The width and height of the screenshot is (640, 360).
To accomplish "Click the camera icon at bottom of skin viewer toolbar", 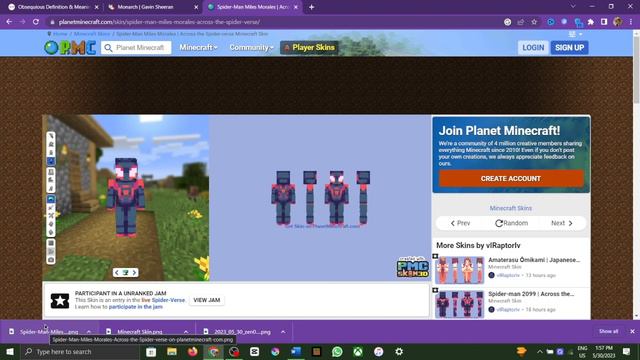I will point(51,260).
